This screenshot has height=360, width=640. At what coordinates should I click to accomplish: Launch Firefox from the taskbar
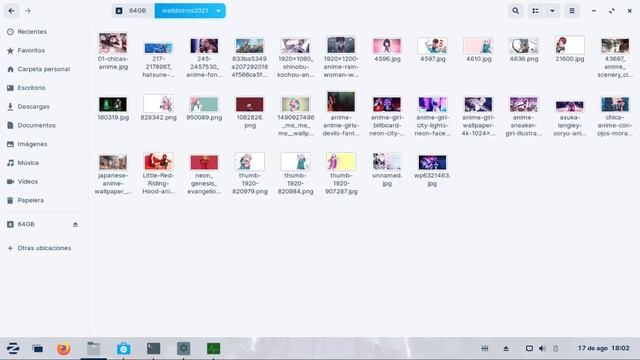click(64, 349)
